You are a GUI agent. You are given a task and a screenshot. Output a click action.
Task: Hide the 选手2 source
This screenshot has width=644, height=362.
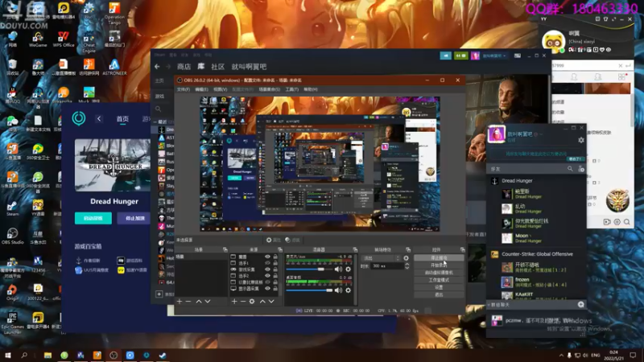(x=267, y=276)
